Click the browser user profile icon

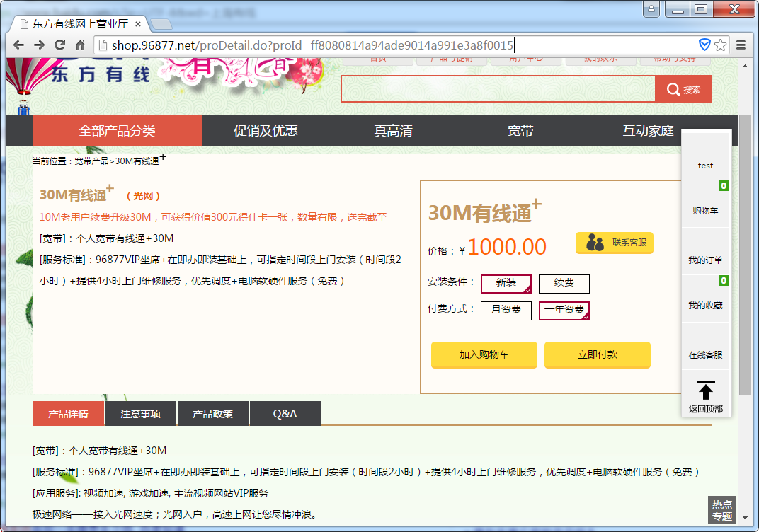pyautogui.click(x=651, y=8)
